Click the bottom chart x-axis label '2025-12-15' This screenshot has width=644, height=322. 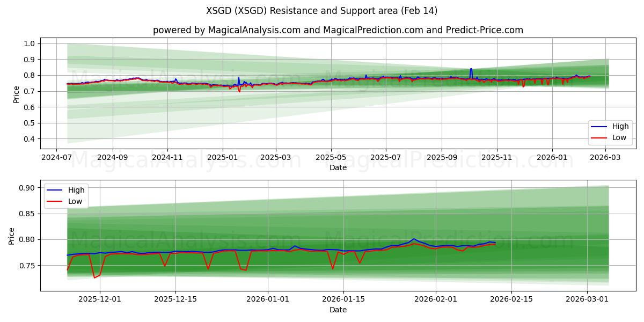(x=175, y=299)
